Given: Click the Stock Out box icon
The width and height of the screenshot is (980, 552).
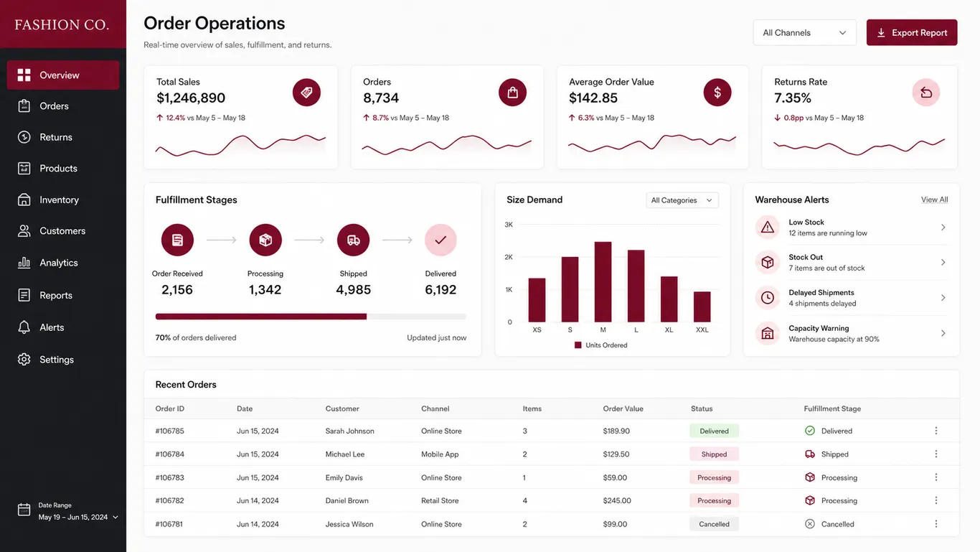Looking at the screenshot, I should (x=768, y=263).
